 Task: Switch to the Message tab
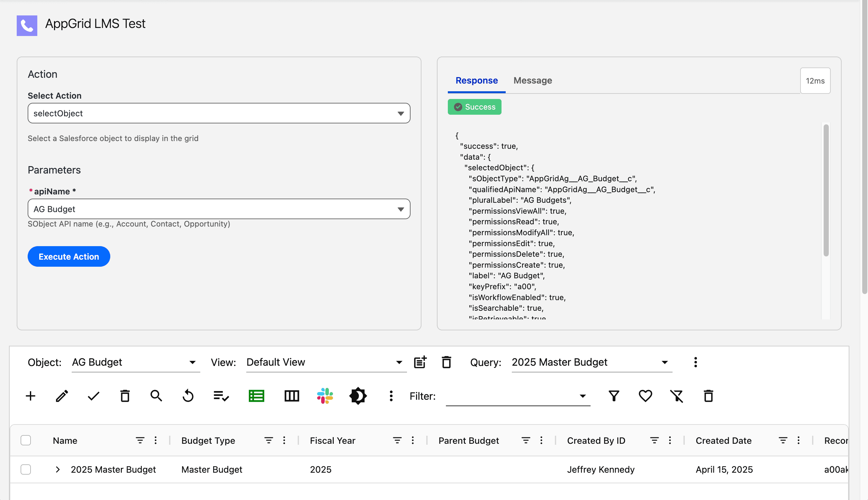coord(532,80)
